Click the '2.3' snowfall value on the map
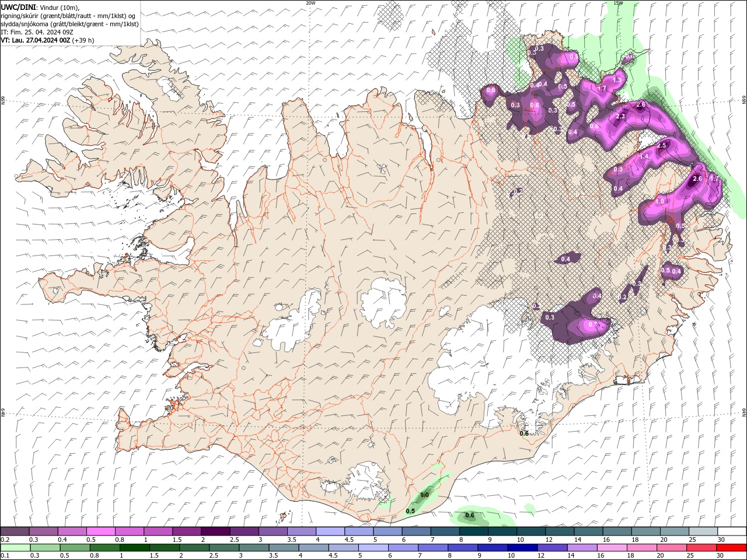 coord(620,116)
